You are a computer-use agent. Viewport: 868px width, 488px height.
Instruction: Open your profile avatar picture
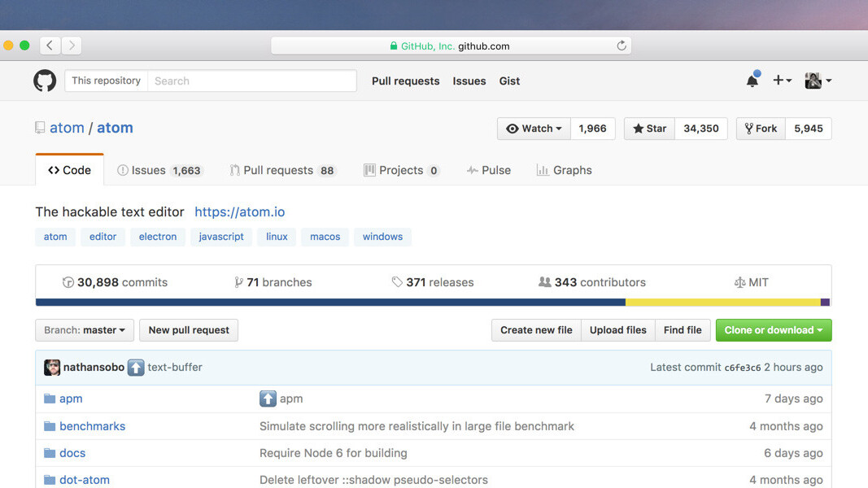[x=812, y=80]
